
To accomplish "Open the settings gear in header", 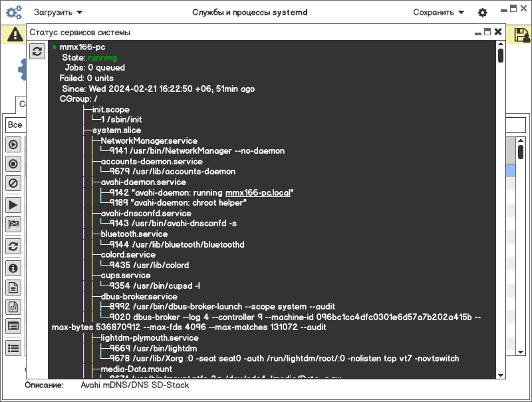I will (483, 13).
